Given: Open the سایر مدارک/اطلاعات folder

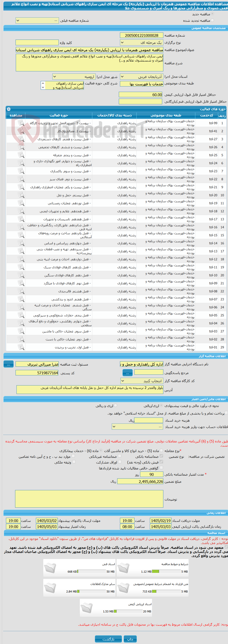Looking at the screenshot, I should 50,588.
